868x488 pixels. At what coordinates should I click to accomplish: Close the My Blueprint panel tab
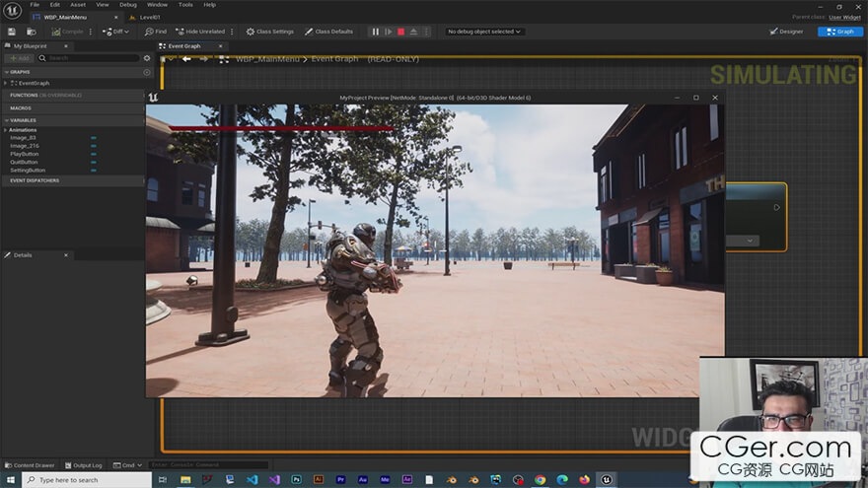[66, 46]
